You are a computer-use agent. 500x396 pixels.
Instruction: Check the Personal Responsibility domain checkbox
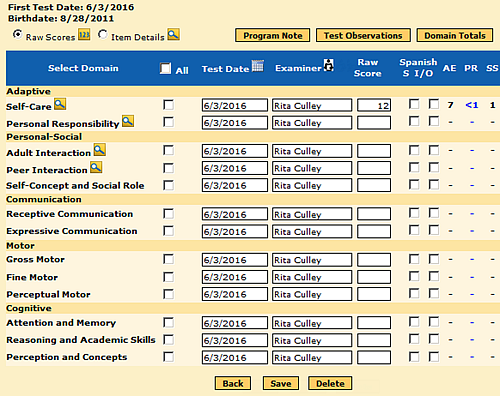point(169,122)
